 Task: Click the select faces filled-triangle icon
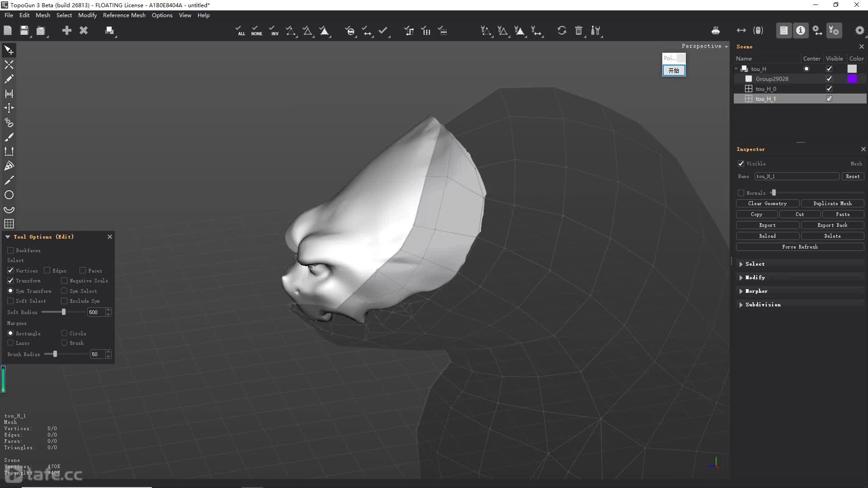(325, 30)
